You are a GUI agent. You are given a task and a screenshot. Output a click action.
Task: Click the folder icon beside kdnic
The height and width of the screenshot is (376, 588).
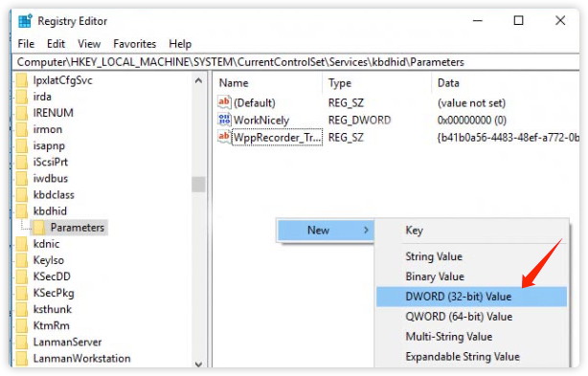(22, 244)
